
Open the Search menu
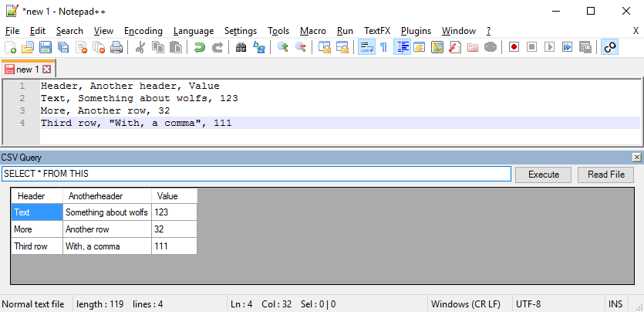click(x=69, y=31)
